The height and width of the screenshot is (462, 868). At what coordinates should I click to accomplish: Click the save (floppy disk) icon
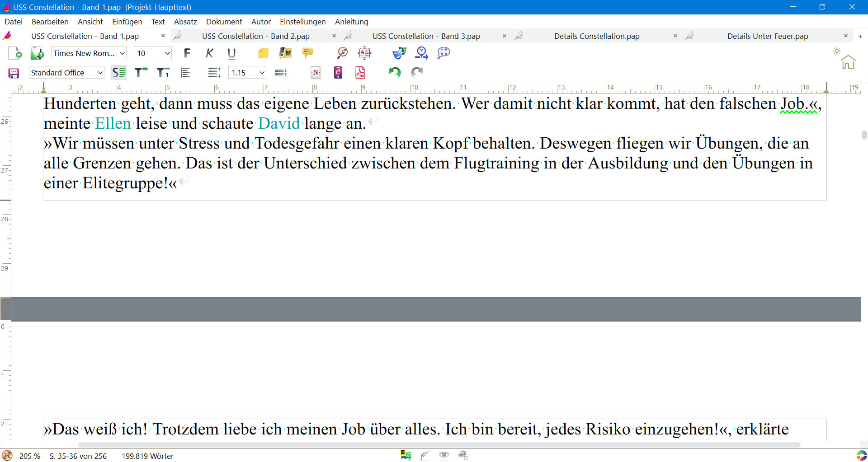14,73
